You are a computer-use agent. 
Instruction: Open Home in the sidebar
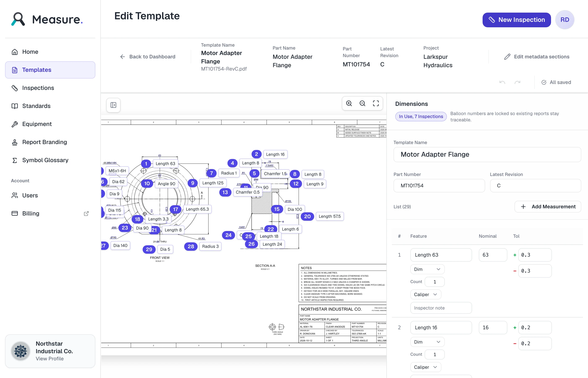50,52
